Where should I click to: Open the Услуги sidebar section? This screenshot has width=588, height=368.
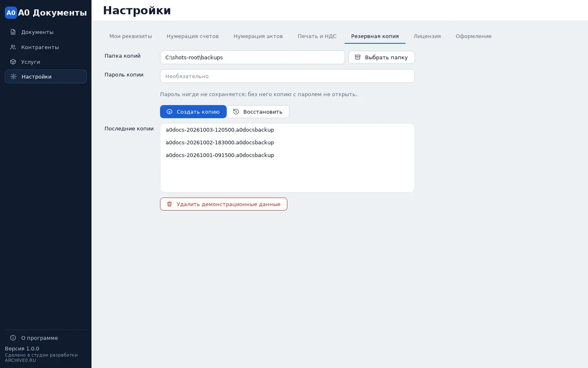[x=46, y=62]
